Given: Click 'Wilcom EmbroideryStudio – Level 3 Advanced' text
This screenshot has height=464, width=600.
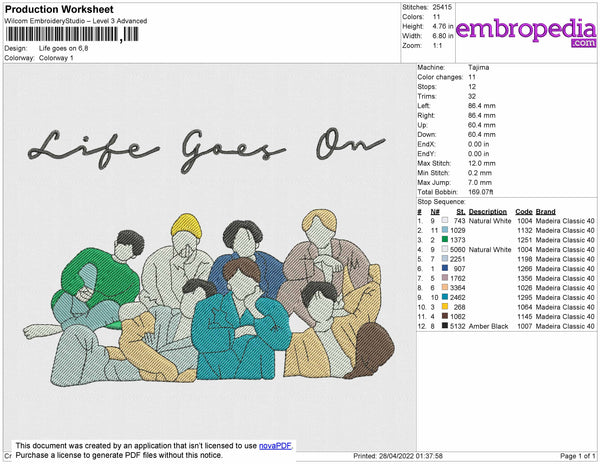Looking at the screenshot, I should [x=76, y=21].
